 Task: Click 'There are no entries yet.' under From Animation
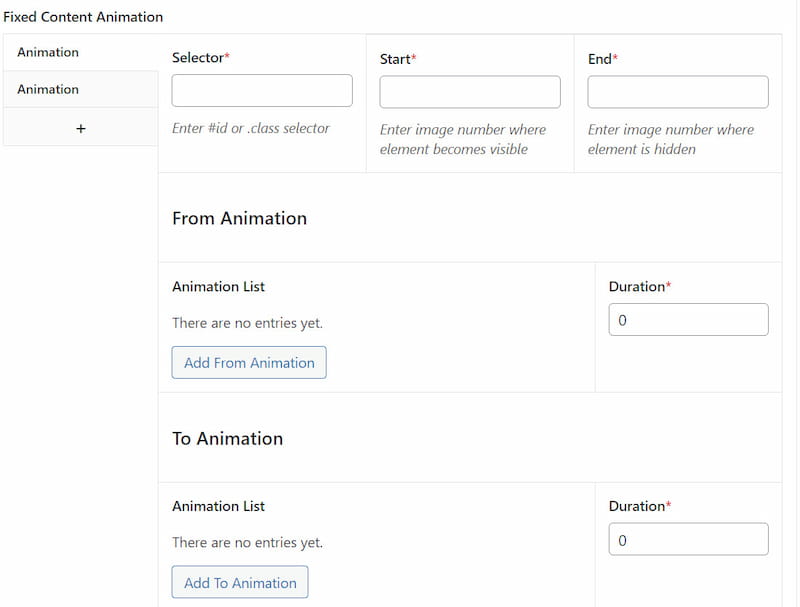click(x=247, y=323)
